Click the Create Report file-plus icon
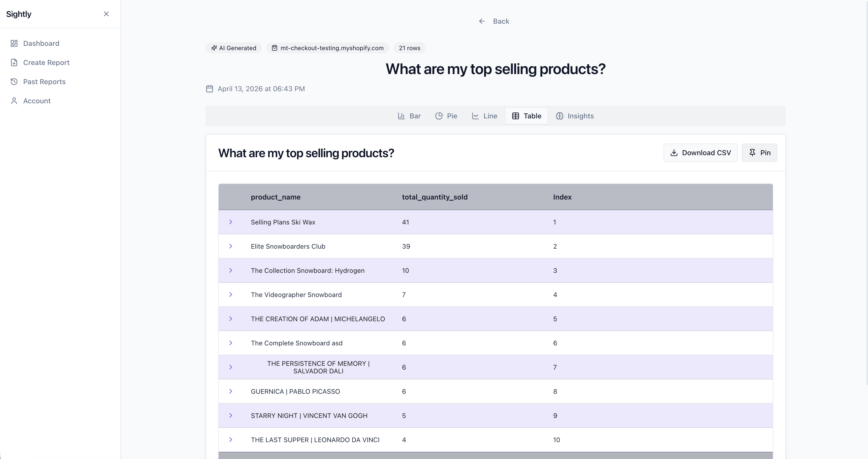Screen dimensions: 868x459 [14, 63]
